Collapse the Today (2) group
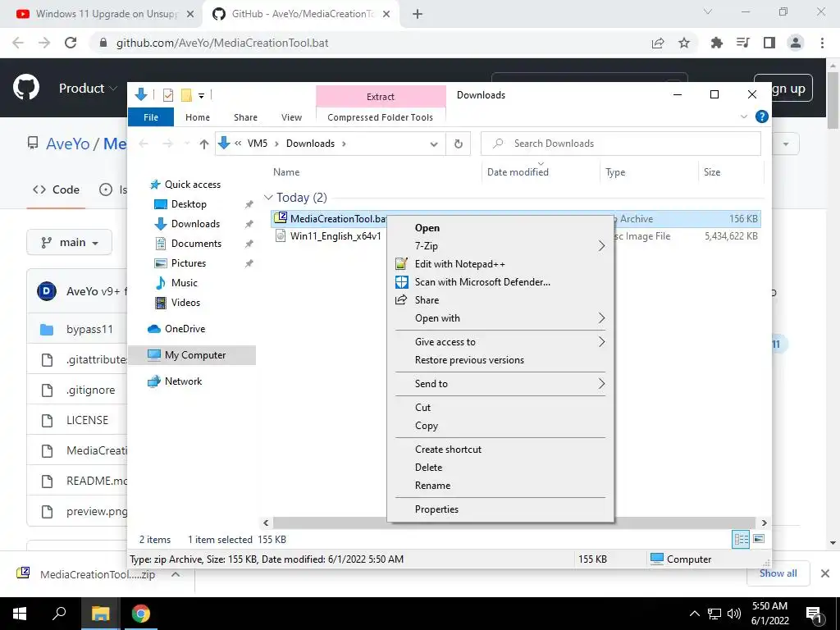 (268, 198)
